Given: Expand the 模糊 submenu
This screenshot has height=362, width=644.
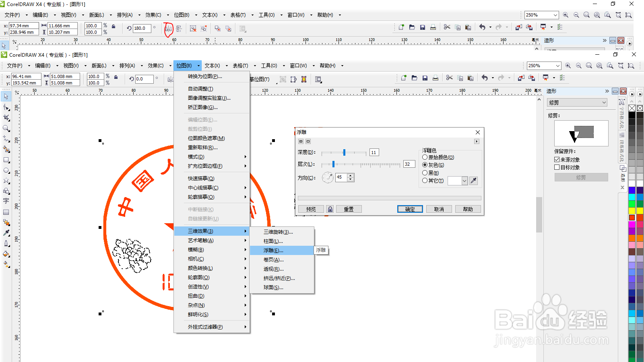Looking at the screenshot, I should pyautogui.click(x=212, y=250).
